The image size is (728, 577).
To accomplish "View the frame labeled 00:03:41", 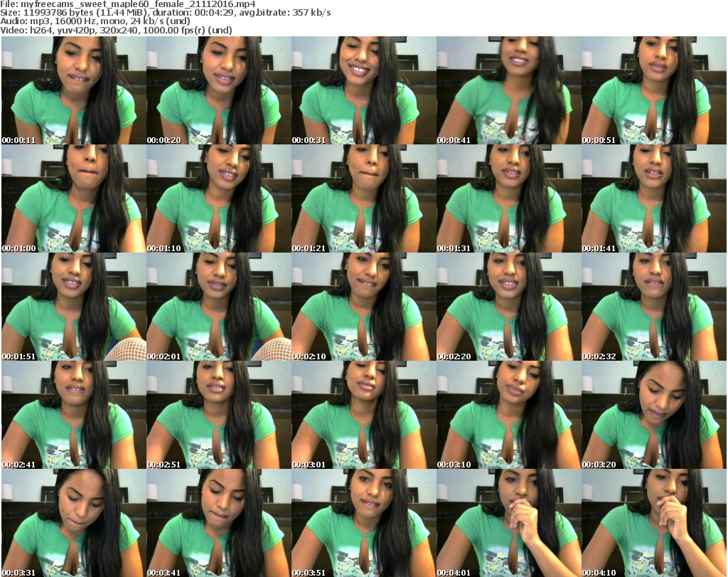I will [219, 523].
